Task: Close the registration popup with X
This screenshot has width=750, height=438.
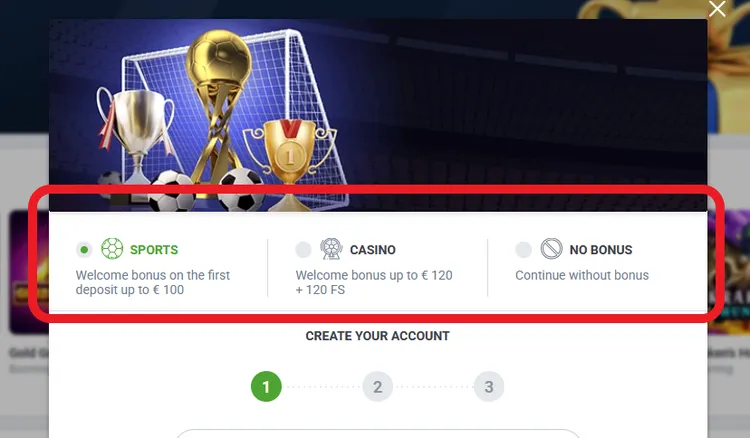Action: point(717,9)
